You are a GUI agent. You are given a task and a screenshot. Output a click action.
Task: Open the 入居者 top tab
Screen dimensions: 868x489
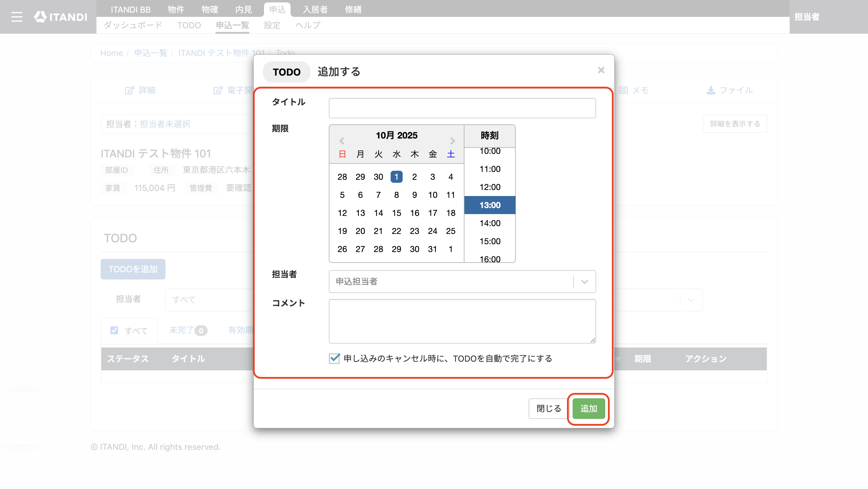(x=315, y=9)
